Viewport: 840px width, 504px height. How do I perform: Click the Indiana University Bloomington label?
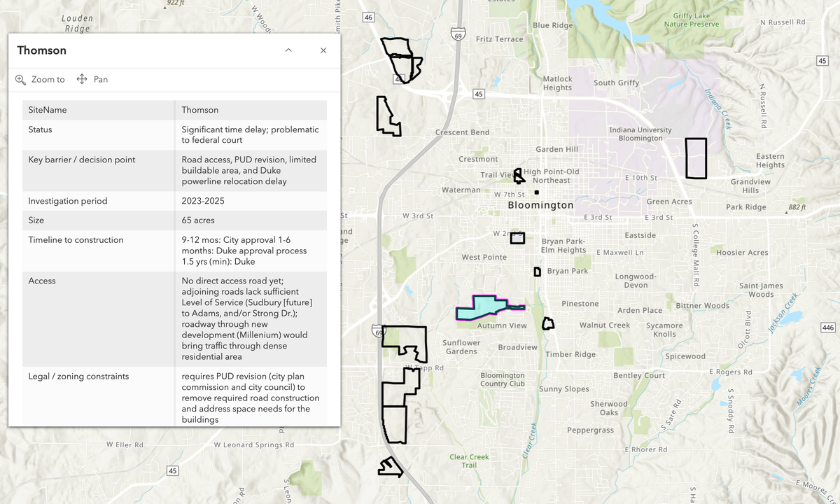(640, 134)
